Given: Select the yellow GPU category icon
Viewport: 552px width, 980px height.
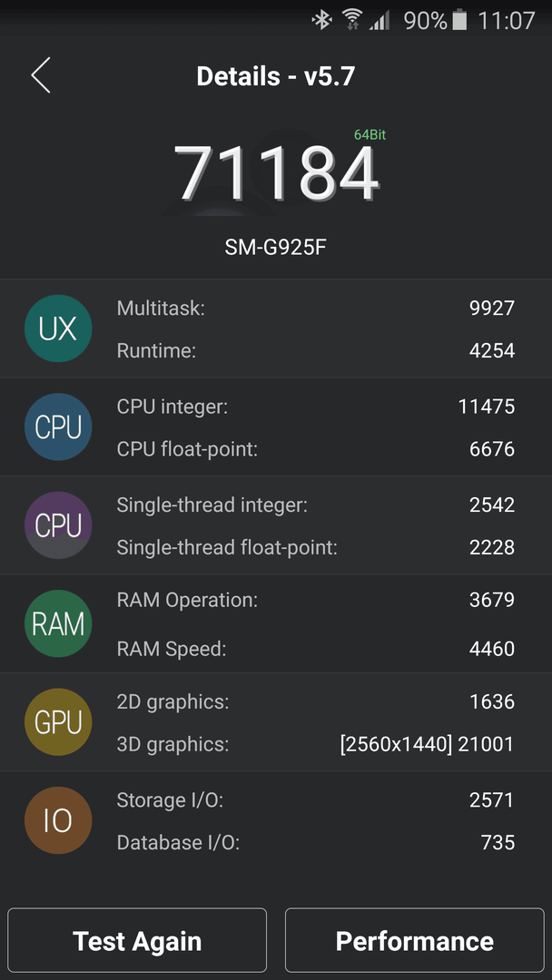Looking at the screenshot, I should 58,722.
